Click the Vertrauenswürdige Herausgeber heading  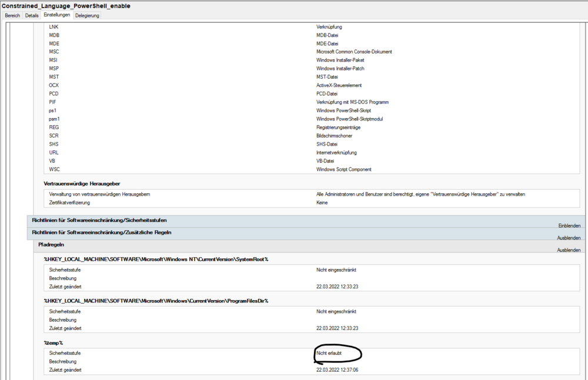[82, 184]
